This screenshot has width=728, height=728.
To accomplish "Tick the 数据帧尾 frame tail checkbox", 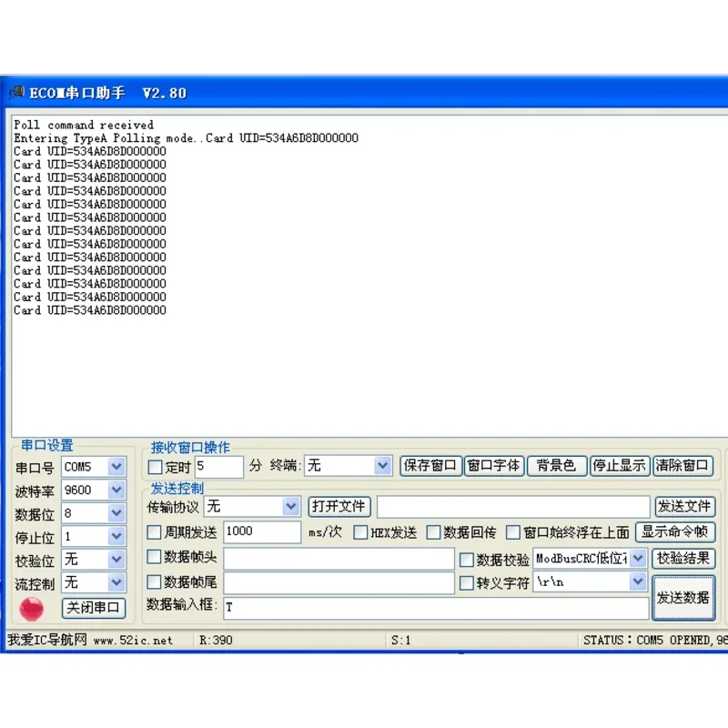I will point(154,581).
